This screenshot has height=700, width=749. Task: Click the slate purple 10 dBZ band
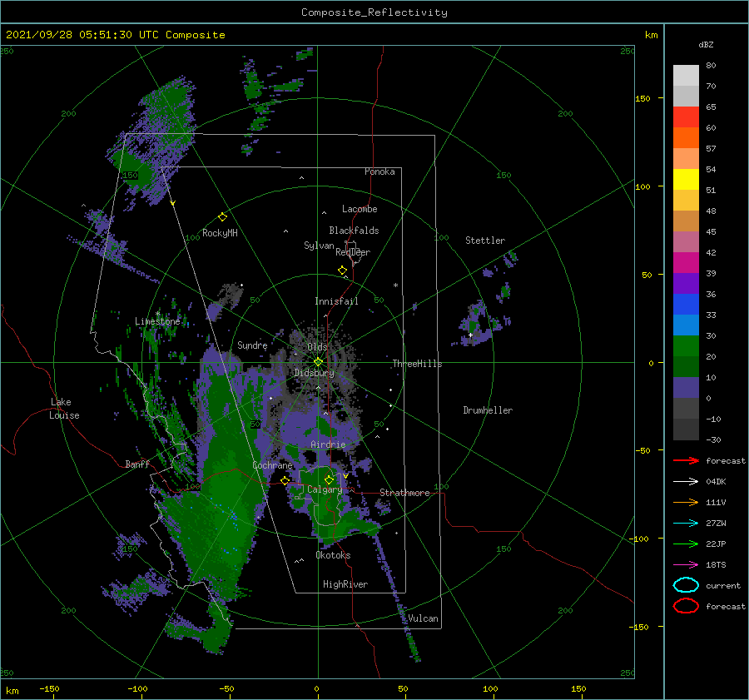[x=686, y=388]
